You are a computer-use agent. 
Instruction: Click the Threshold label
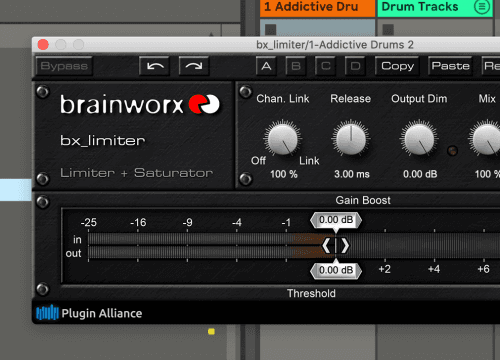(311, 293)
